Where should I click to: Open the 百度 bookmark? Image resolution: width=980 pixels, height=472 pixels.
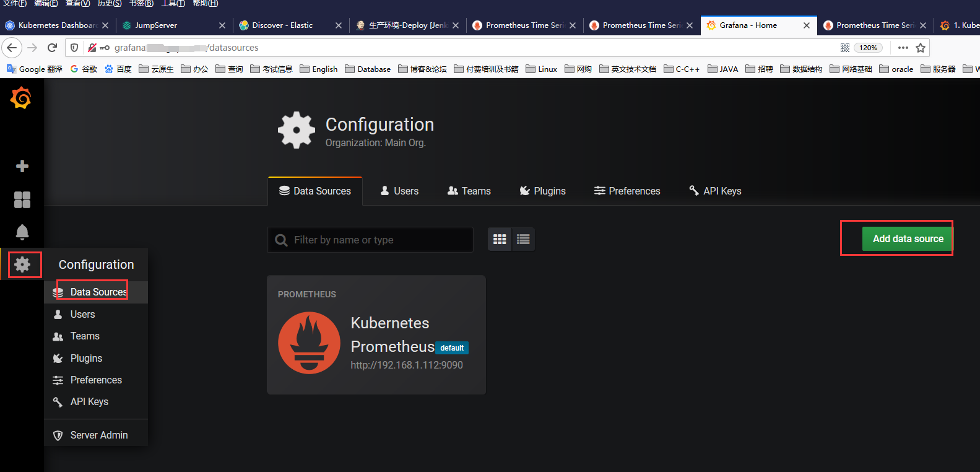(x=118, y=69)
